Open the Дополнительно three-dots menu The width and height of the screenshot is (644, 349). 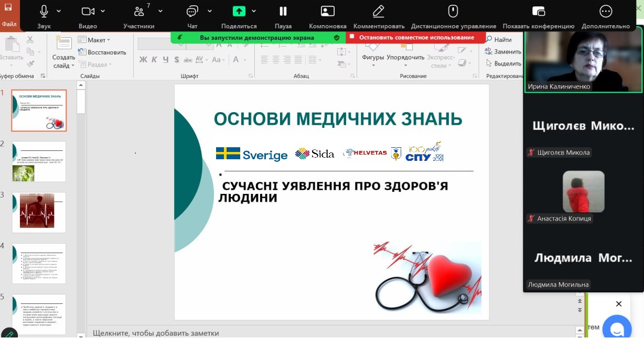[x=605, y=12]
